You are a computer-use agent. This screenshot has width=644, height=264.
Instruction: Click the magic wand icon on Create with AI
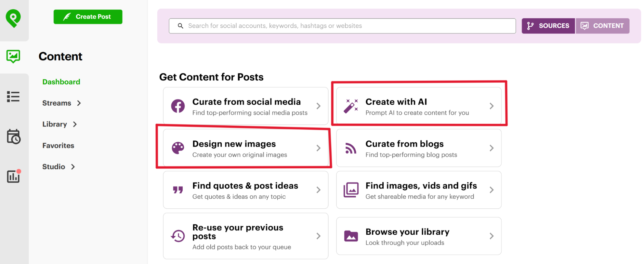tap(351, 106)
